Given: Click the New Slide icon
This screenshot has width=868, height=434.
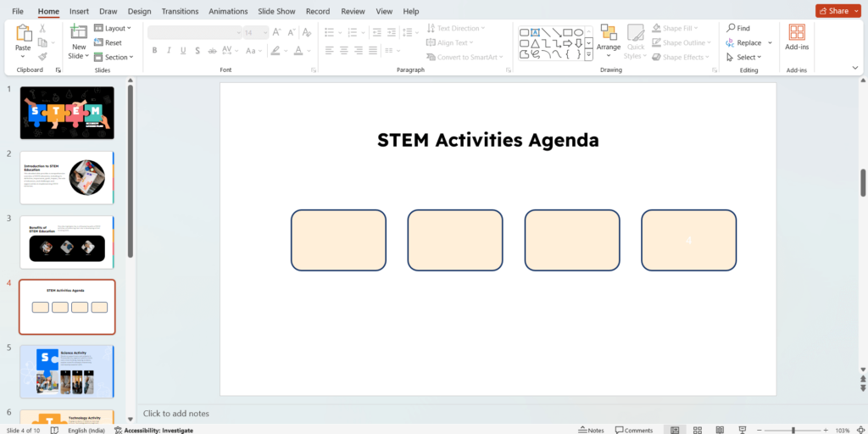Looking at the screenshot, I should (x=78, y=33).
